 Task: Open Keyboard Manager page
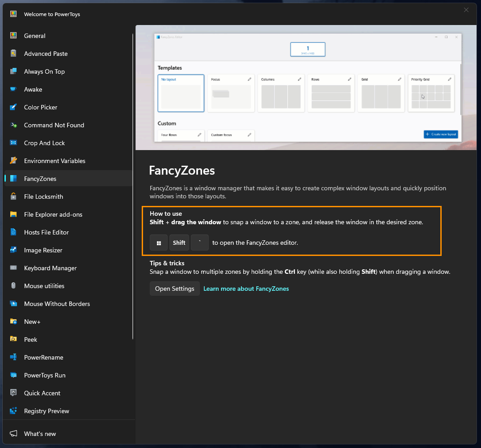point(68,268)
